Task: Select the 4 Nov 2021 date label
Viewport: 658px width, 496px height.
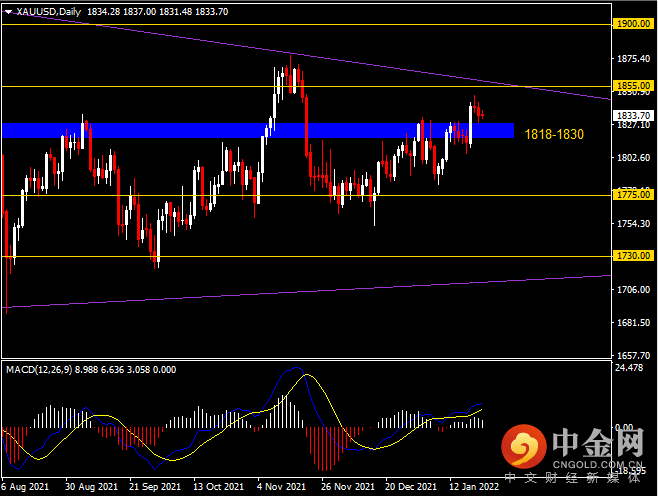Action: click(x=281, y=487)
